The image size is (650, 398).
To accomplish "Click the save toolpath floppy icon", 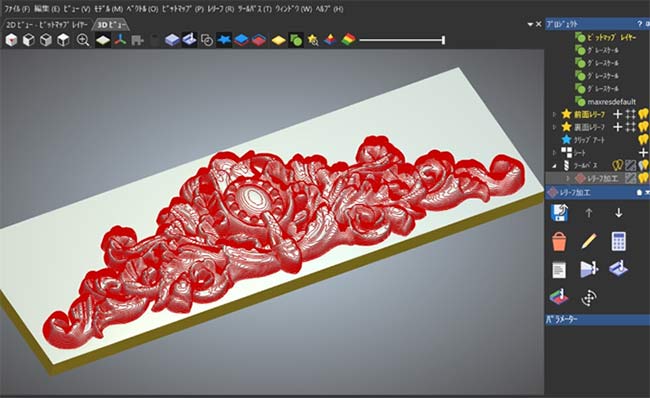I will [x=560, y=213].
